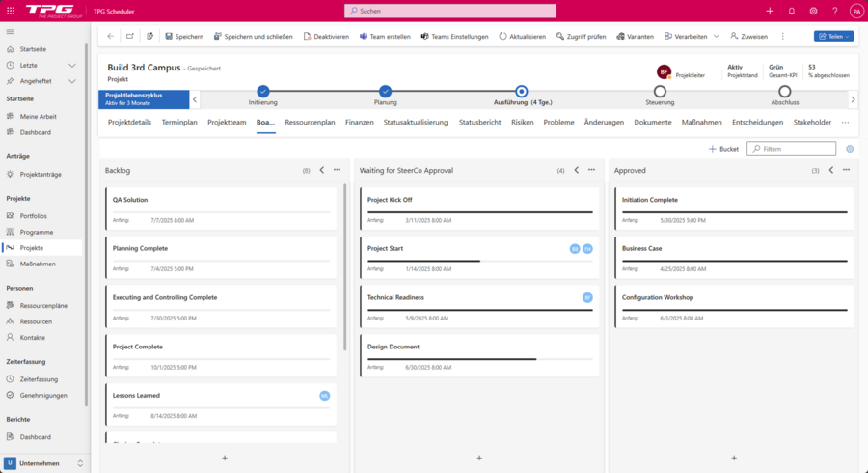Open Teams Einstellungen
Screen dimensions: 868x473
click(x=454, y=36)
